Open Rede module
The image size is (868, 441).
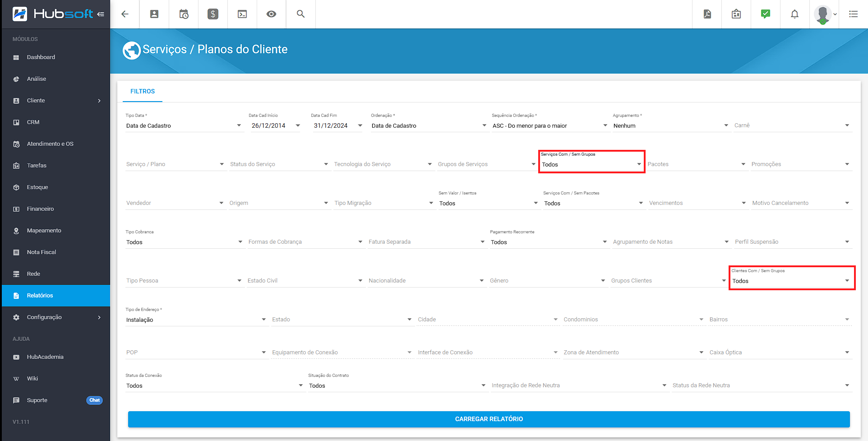point(56,274)
